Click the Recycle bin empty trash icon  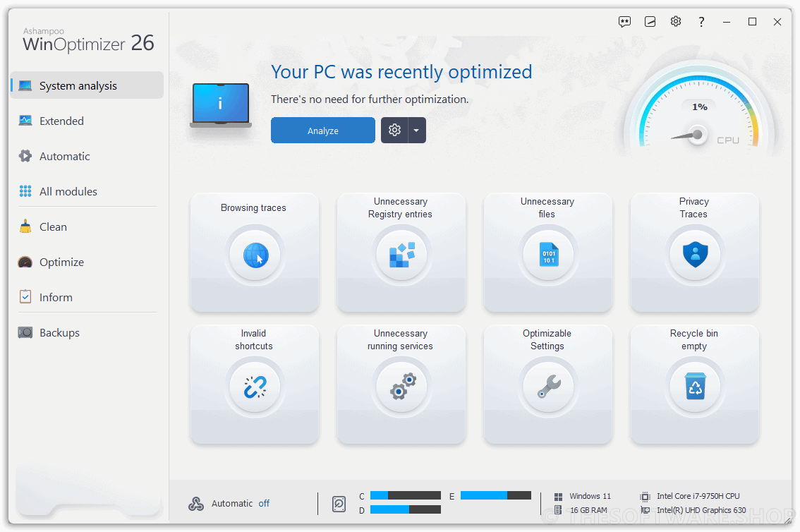point(696,386)
